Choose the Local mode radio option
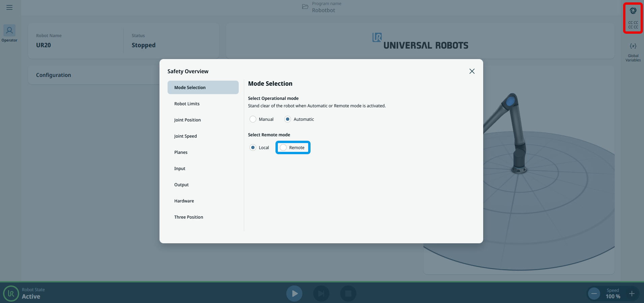 (x=253, y=147)
